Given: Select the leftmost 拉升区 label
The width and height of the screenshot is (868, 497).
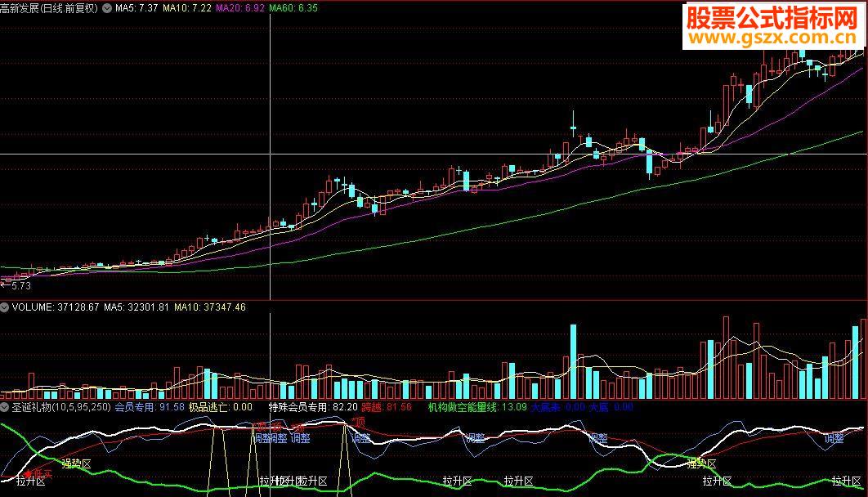Looking at the screenshot, I should click(30, 481).
